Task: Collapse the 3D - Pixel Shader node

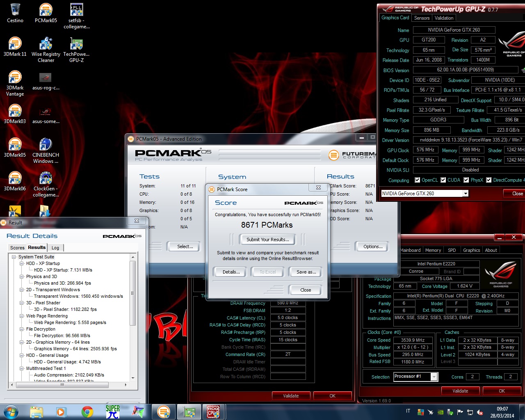Action: (x=22, y=303)
